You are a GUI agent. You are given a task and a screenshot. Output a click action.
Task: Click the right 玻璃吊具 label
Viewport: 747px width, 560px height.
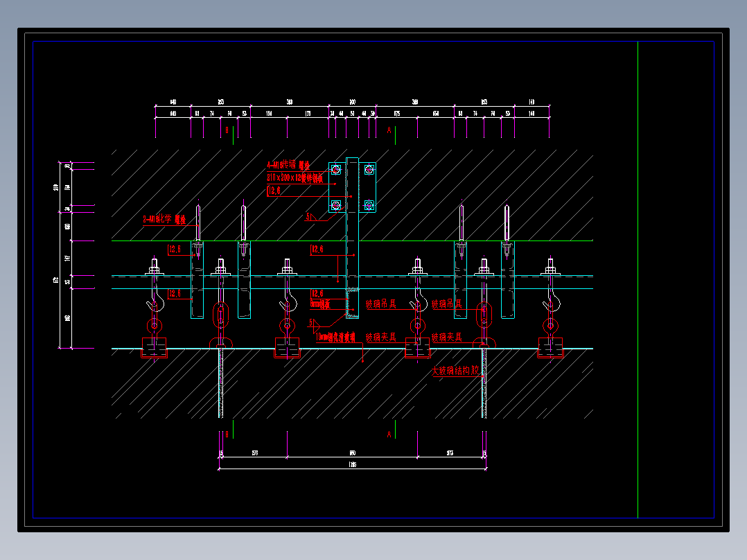(x=447, y=304)
